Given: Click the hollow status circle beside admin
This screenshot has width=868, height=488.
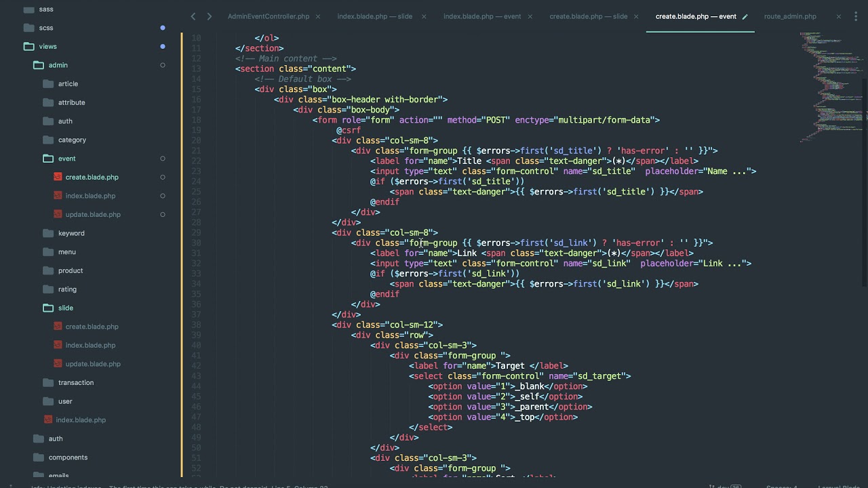Looking at the screenshot, I should (x=163, y=65).
